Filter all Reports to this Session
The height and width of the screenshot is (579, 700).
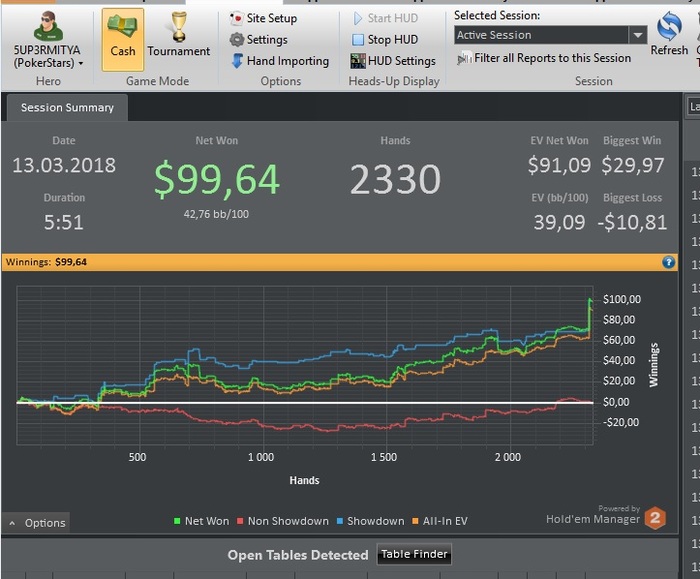[544, 58]
